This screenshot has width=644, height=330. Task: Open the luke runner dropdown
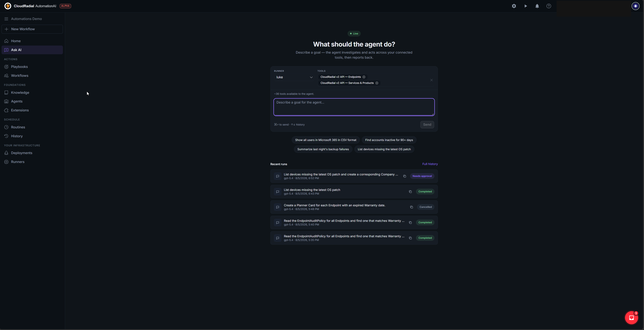tap(294, 77)
